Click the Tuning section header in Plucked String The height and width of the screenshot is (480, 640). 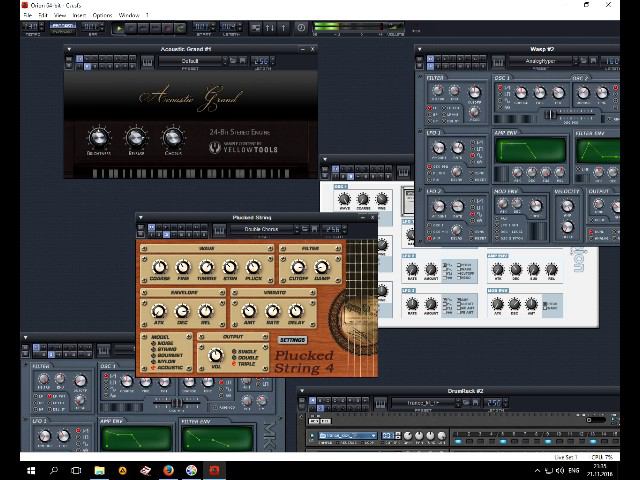click(x=207, y=248)
